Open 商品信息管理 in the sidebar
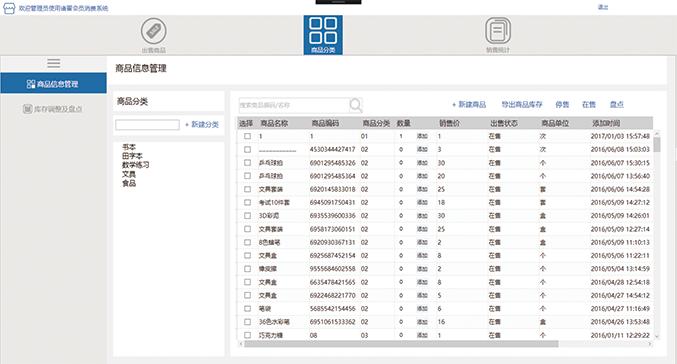The width and height of the screenshot is (677, 364). pos(54,83)
